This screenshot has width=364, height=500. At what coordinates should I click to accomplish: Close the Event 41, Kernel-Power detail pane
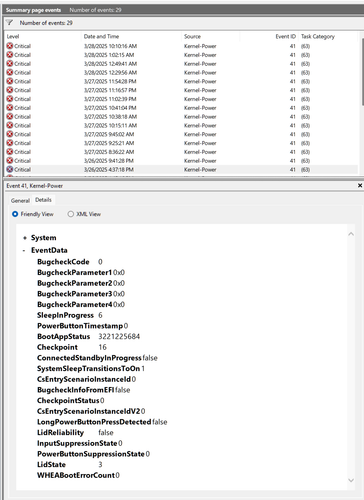click(x=360, y=185)
